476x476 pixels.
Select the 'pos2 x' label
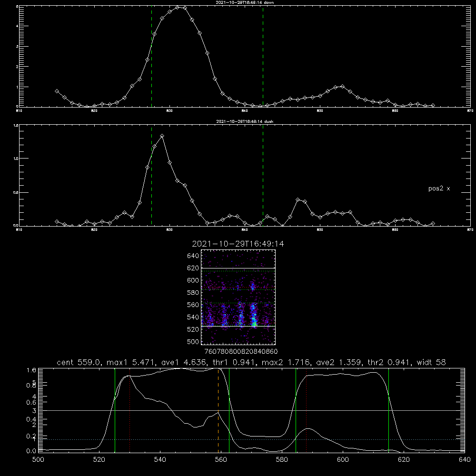[x=439, y=188]
